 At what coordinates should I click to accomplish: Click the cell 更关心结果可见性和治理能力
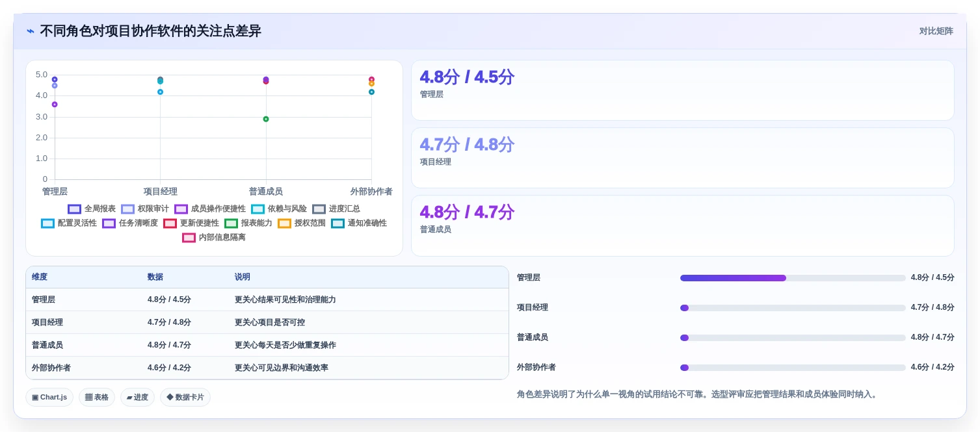click(285, 300)
